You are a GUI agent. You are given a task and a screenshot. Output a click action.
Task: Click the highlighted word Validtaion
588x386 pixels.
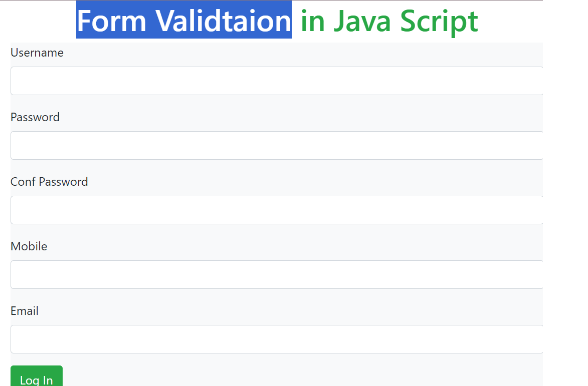click(x=223, y=21)
